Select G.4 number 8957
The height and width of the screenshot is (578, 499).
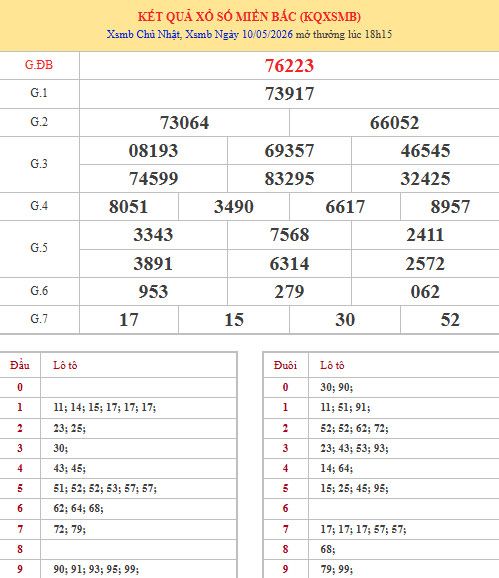pyautogui.click(x=450, y=206)
